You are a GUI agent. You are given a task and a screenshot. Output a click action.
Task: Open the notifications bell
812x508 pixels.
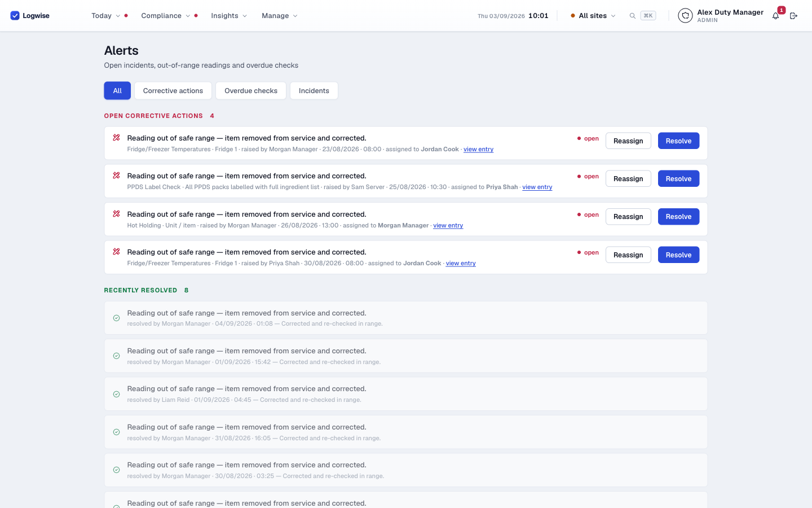775,16
